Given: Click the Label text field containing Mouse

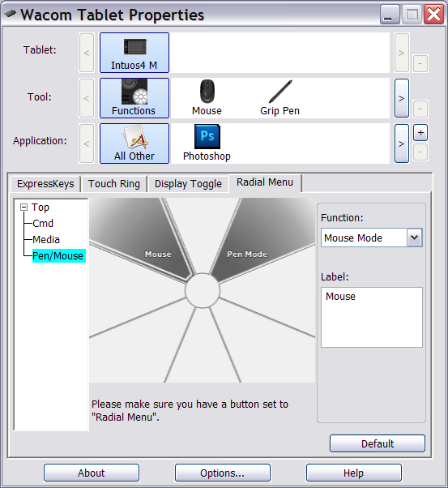Looking at the screenshot, I should click(x=372, y=317).
